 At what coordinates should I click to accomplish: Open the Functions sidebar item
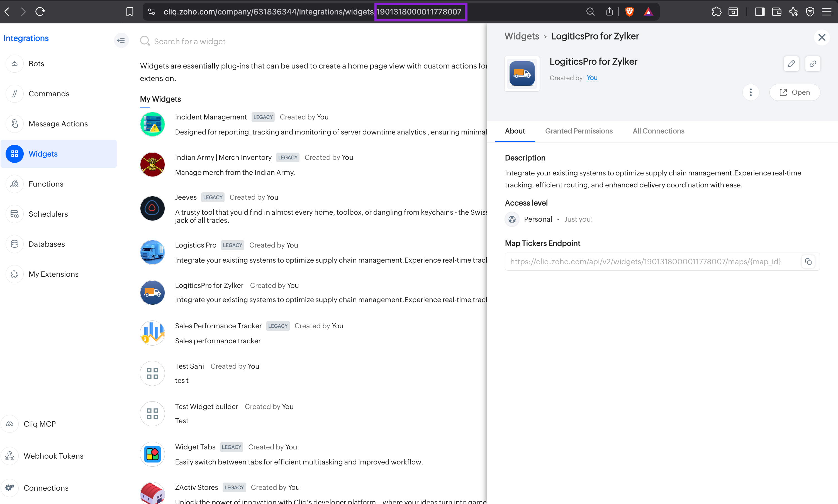pos(58,184)
